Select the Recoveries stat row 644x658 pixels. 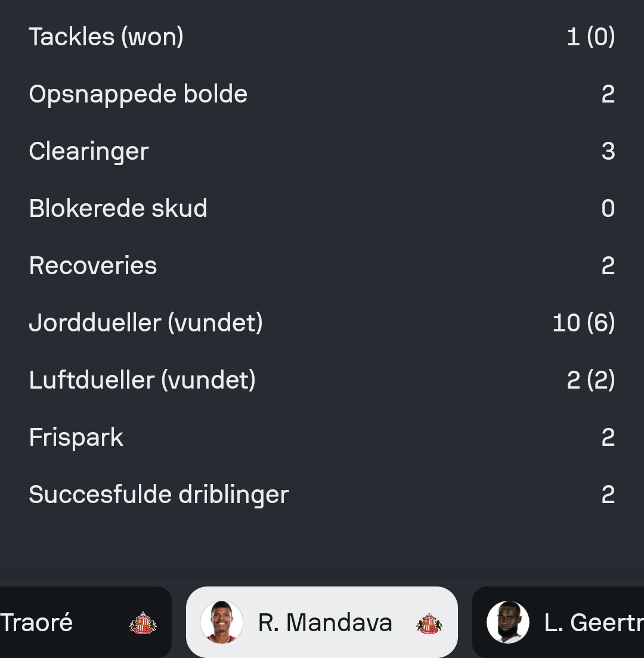point(322,266)
